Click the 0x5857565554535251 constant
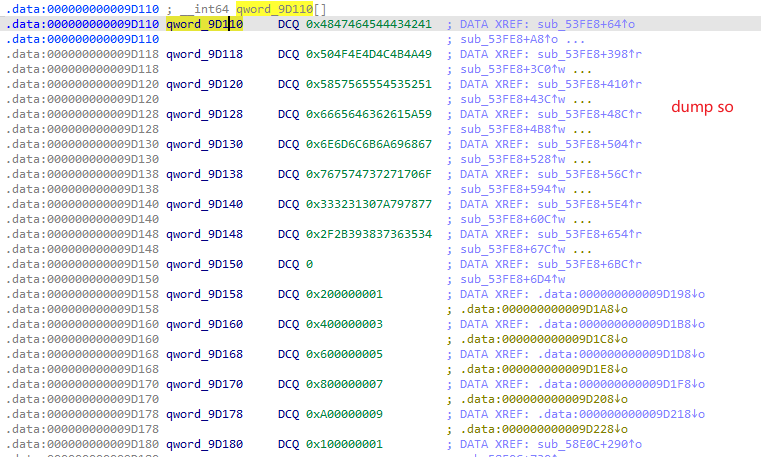Viewport: 761px width, 457px height. coord(369,83)
